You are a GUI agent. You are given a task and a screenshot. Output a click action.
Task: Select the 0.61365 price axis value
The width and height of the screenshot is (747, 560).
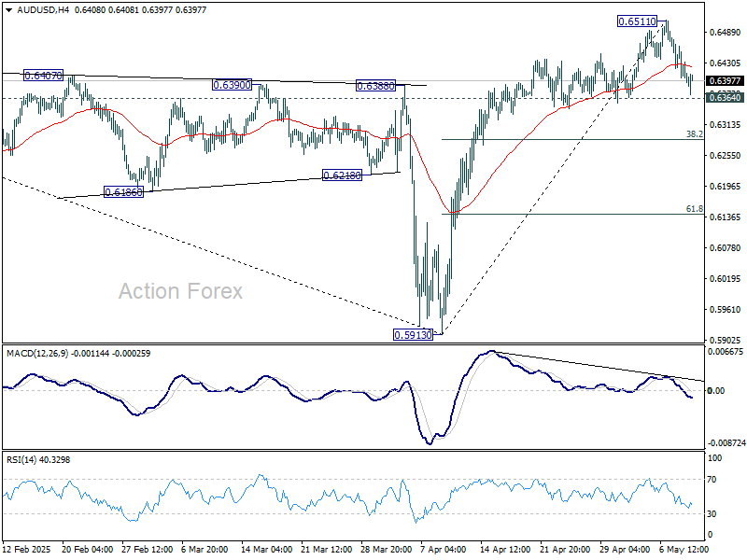pos(726,217)
